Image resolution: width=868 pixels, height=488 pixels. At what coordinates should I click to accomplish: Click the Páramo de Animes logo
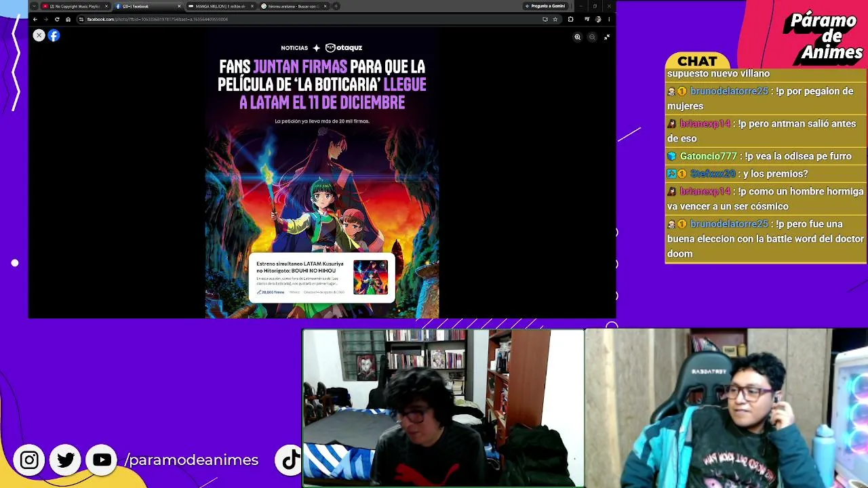[825, 37]
